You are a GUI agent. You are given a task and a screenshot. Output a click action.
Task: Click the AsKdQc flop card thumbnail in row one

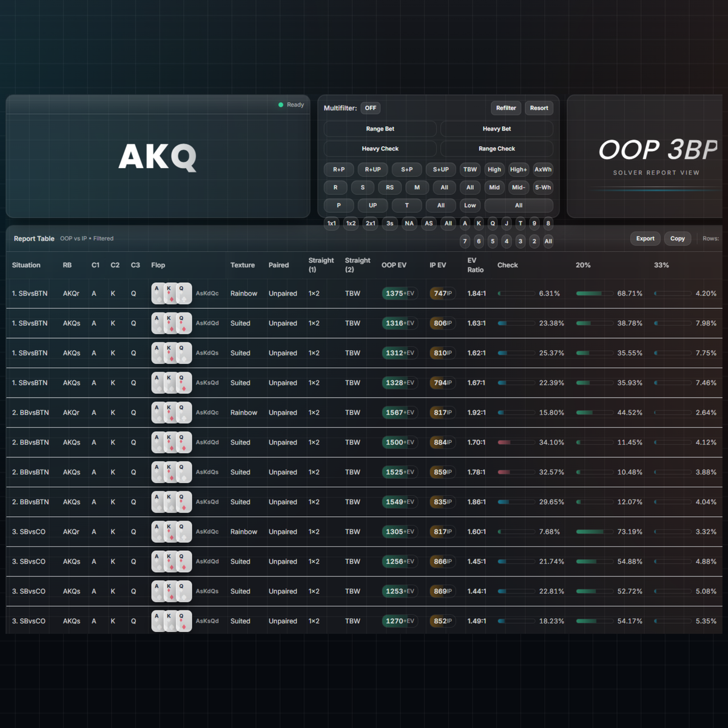coord(172,294)
